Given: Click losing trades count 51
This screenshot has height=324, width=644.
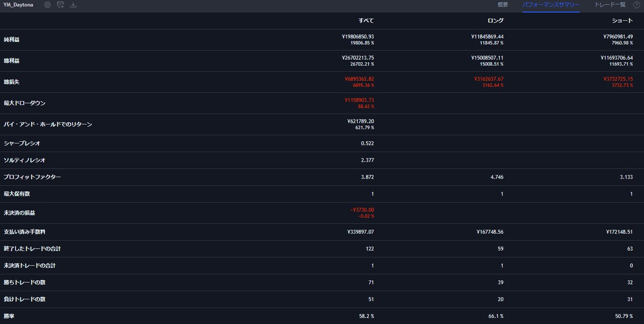Looking at the screenshot, I should (x=371, y=299).
